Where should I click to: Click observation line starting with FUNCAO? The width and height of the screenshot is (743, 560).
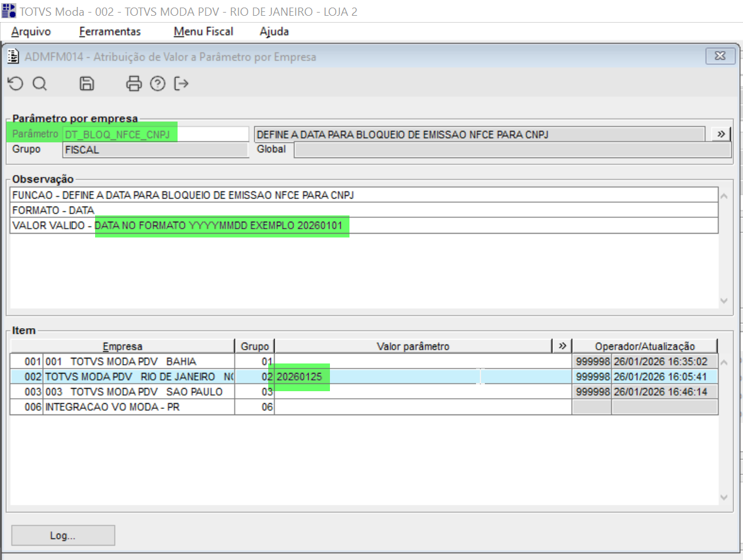pyautogui.click(x=364, y=195)
